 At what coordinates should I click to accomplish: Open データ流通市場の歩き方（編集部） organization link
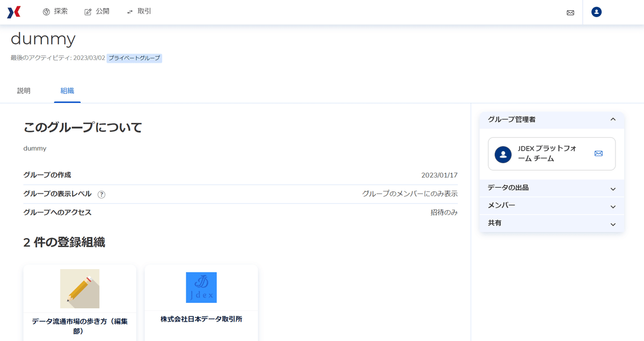click(x=79, y=326)
